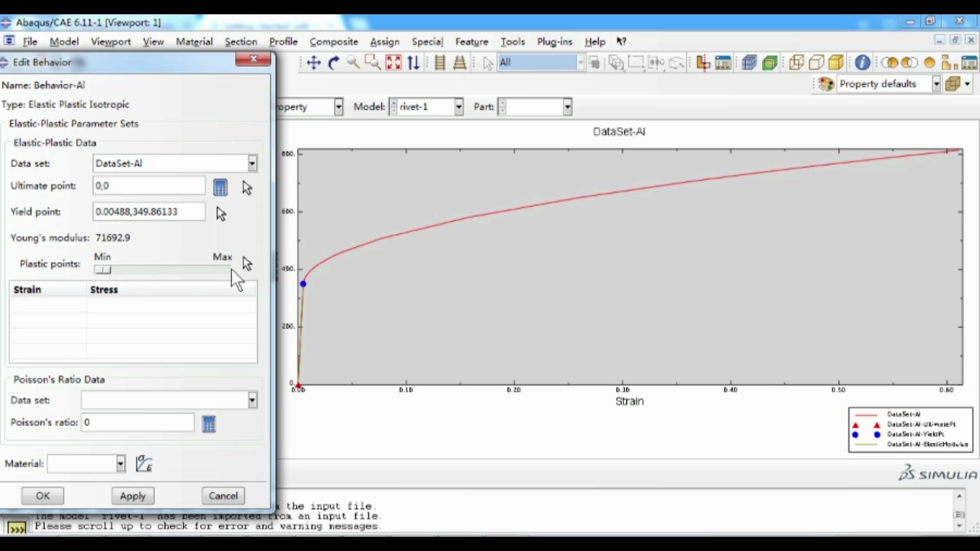Screen dimensions: 980x551
Task: Open the Tools menu
Action: [x=512, y=41]
